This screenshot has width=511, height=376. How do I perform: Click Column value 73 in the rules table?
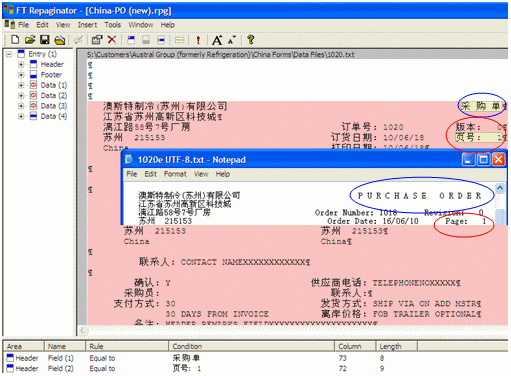[x=342, y=358]
